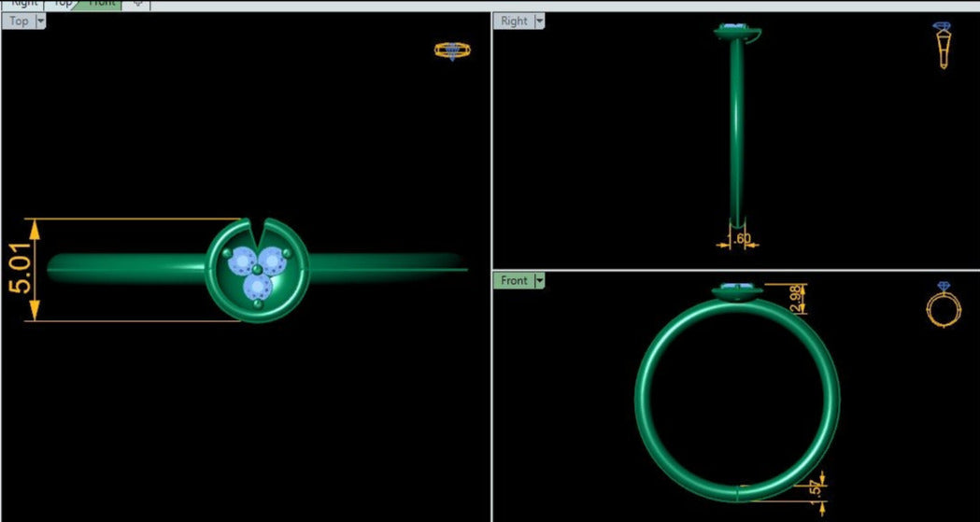Pick the center green bead between gems
Image resolution: width=980 pixels, height=522 pixels.
coord(256,269)
